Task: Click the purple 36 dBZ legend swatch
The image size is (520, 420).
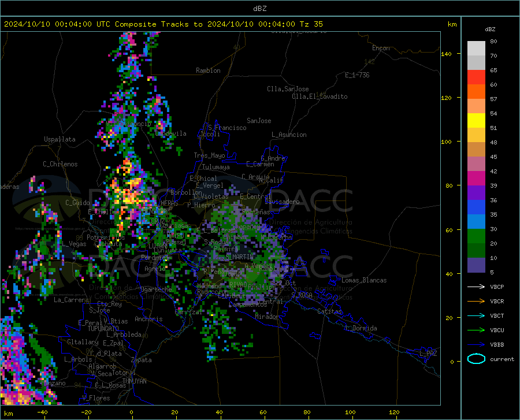Action: pos(476,192)
